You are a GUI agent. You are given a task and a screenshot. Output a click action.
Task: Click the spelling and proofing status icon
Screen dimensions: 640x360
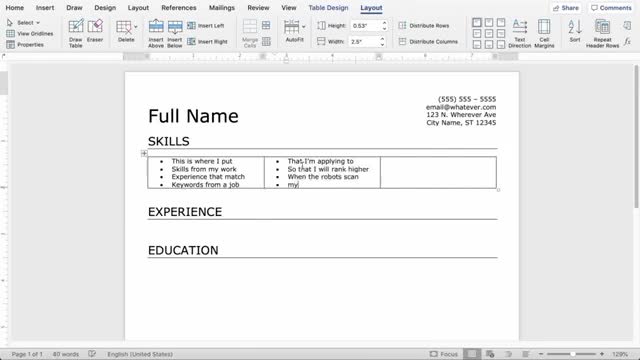[92, 354]
